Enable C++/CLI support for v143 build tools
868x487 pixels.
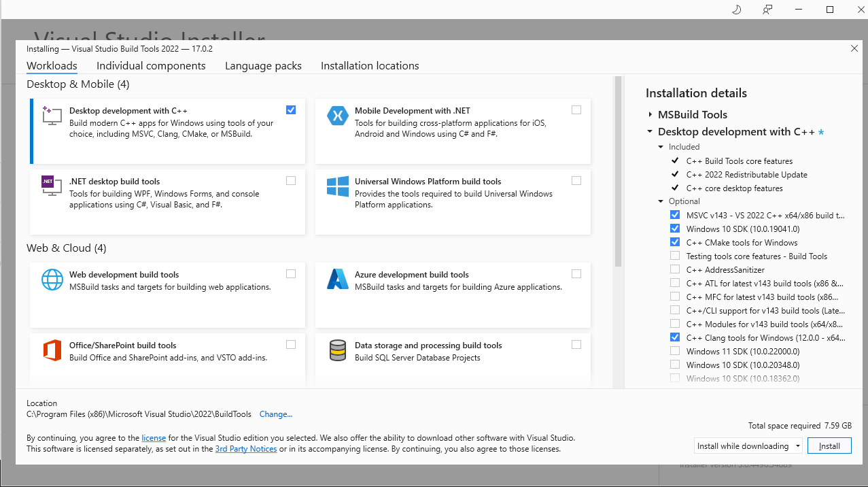click(675, 310)
